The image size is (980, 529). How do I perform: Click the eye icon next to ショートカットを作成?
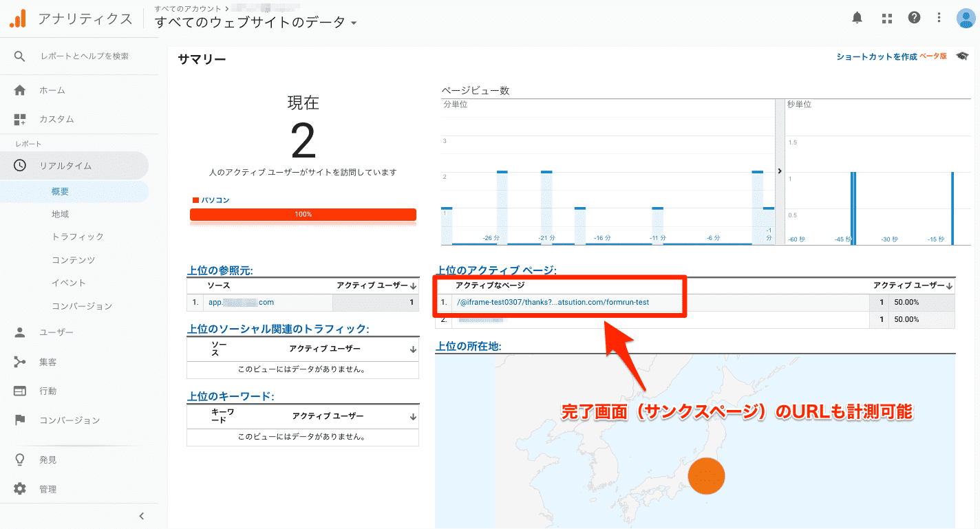click(962, 56)
